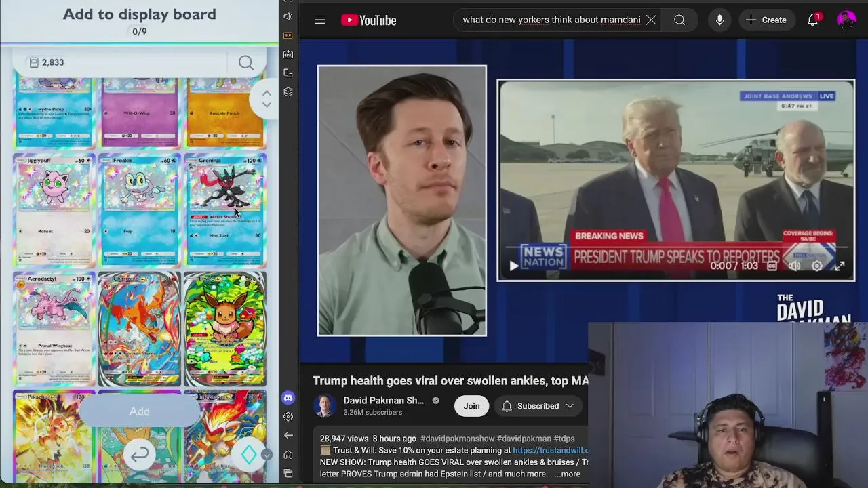Screen dimensions: 868x488
Task: Select the Greninja card
Action: (x=225, y=211)
